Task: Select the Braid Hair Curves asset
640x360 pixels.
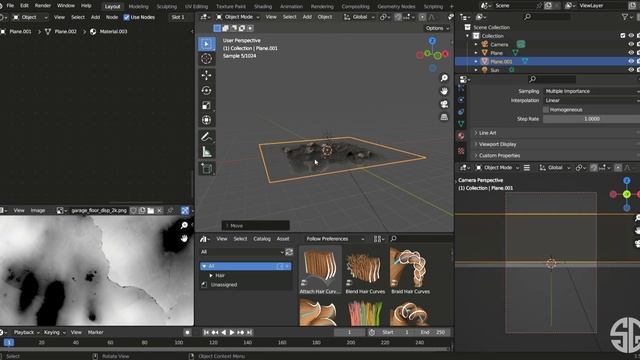Action: click(x=410, y=271)
